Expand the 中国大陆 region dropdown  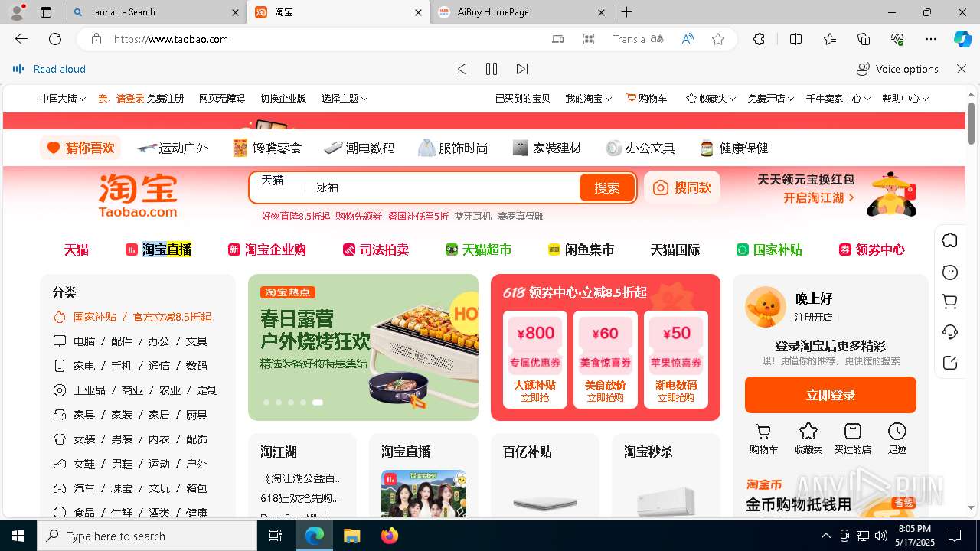(62, 99)
